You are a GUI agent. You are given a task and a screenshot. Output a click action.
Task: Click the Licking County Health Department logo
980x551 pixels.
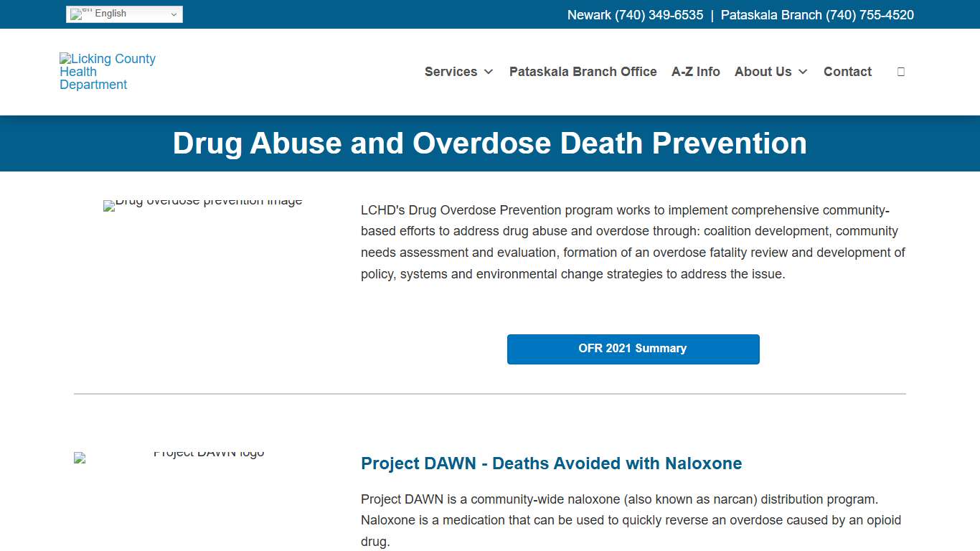click(x=107, y=72)
